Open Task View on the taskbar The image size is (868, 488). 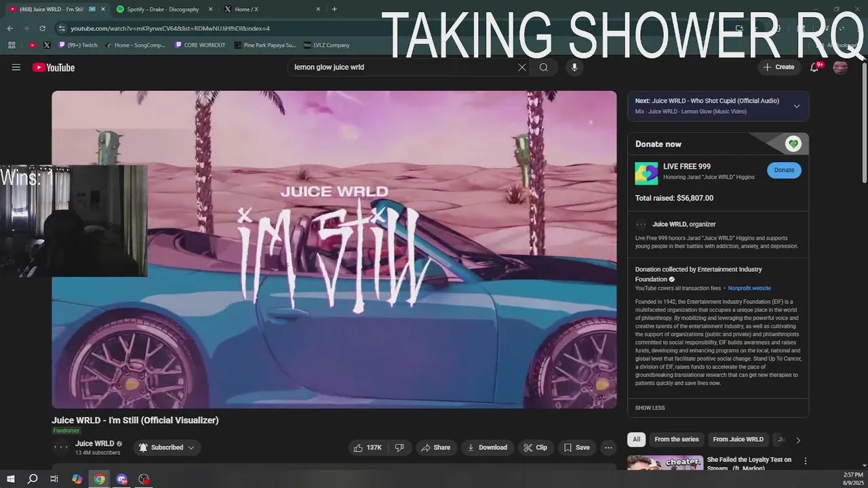(x=54, y=479)
